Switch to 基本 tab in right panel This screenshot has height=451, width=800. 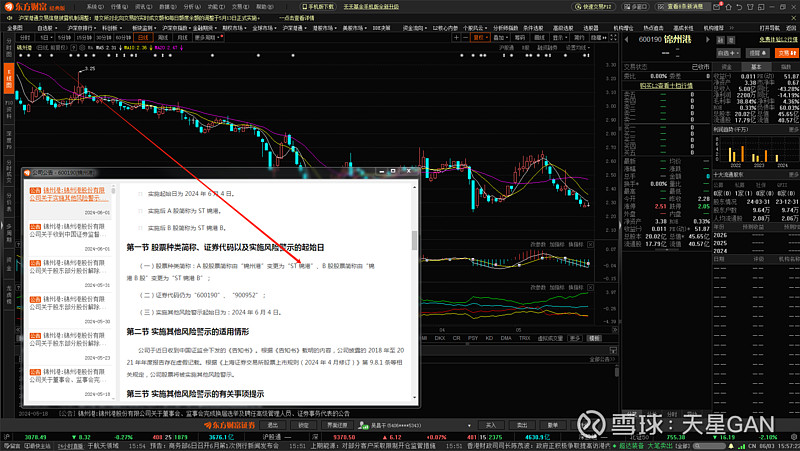click(756, 67)
